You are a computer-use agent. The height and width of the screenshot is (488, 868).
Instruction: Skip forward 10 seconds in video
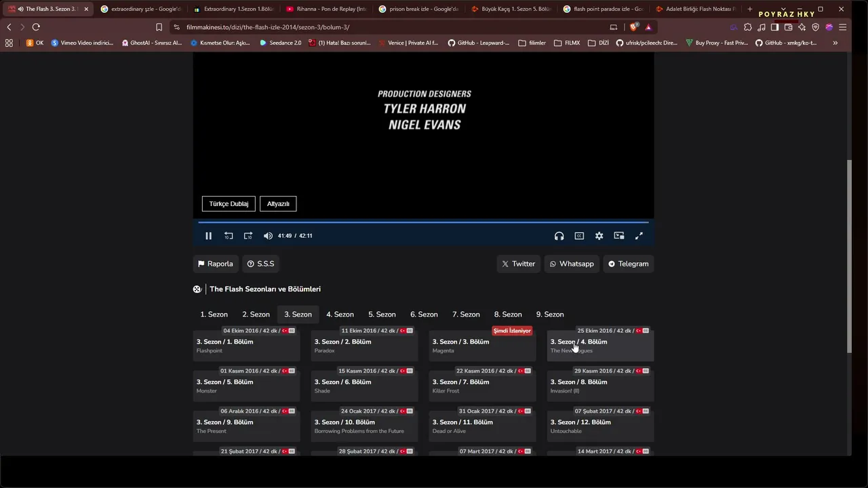pyautogui.click(x=248, y=236)
